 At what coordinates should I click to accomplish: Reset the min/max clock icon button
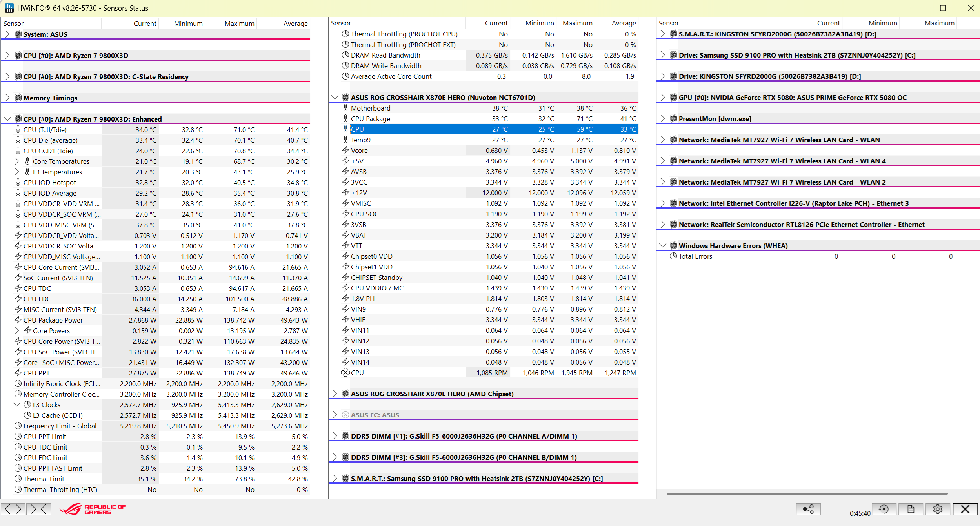tap(884, 509)
